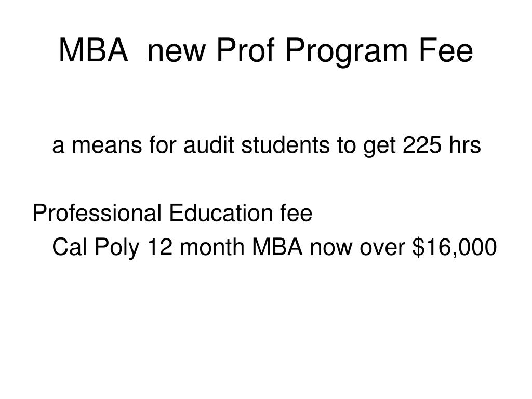
Task: Click the words 'Cal Poly' in the last line
Action: tap(96, 248)
